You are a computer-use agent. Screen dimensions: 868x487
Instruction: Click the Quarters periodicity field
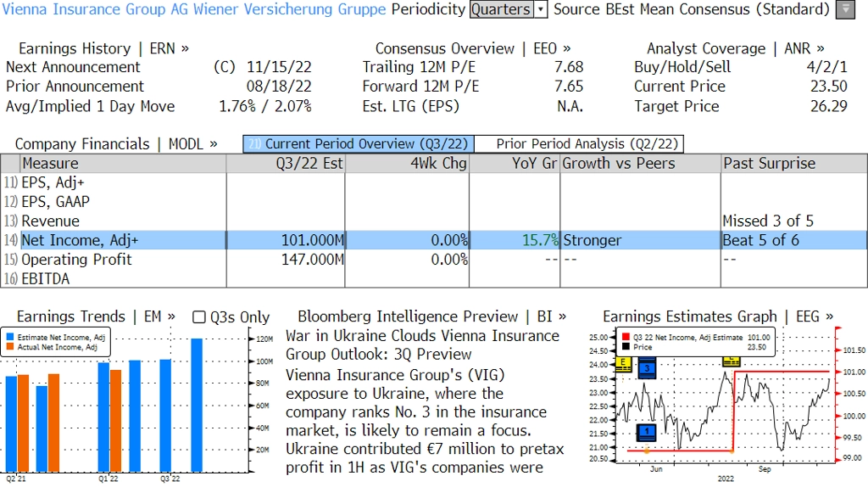click(x=502, y=9)
